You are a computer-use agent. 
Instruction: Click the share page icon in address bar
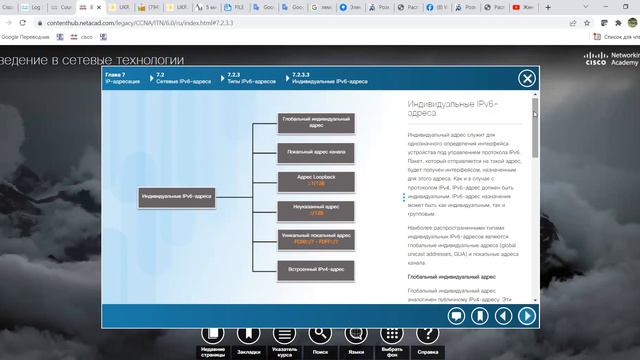point(573,23)
